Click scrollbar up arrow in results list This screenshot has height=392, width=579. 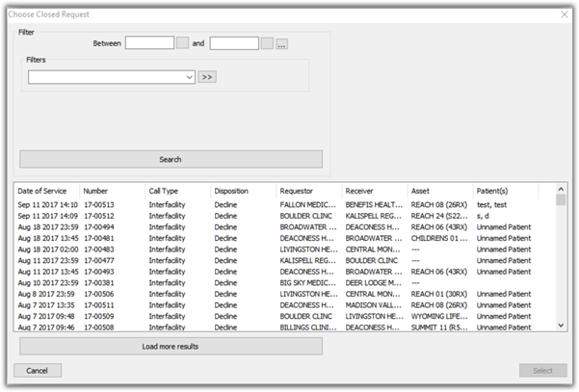(x=561, y=189)
